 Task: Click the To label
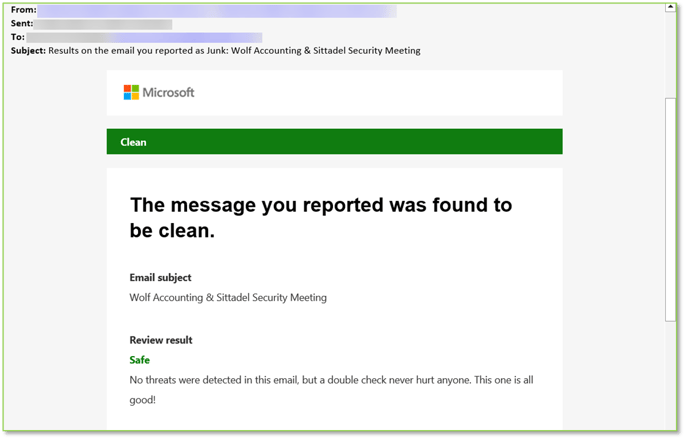click(17, 37)
